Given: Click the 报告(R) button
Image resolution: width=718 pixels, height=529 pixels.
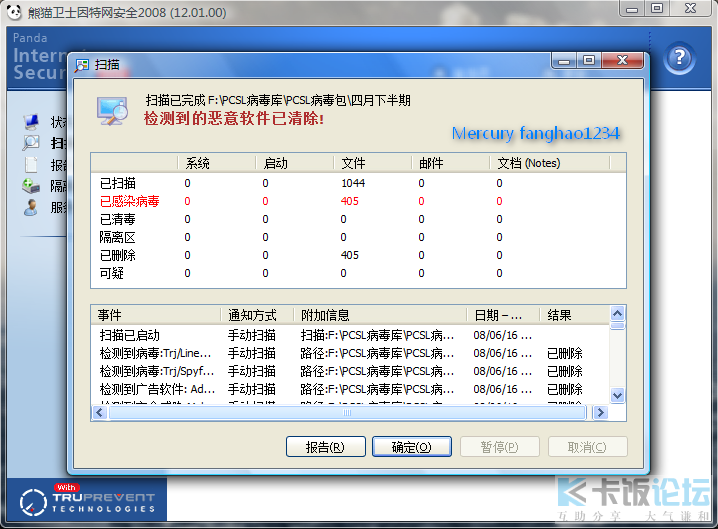Looking at the screenshot, I should point(326,447).
